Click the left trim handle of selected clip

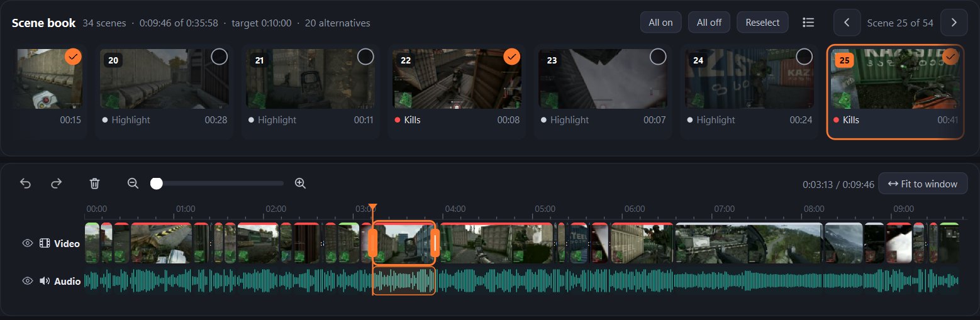[372, 243]
